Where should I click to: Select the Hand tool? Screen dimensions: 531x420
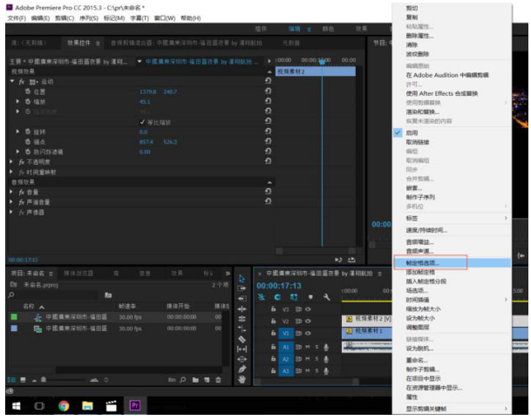pyautogui.click(x=242, y=379)
